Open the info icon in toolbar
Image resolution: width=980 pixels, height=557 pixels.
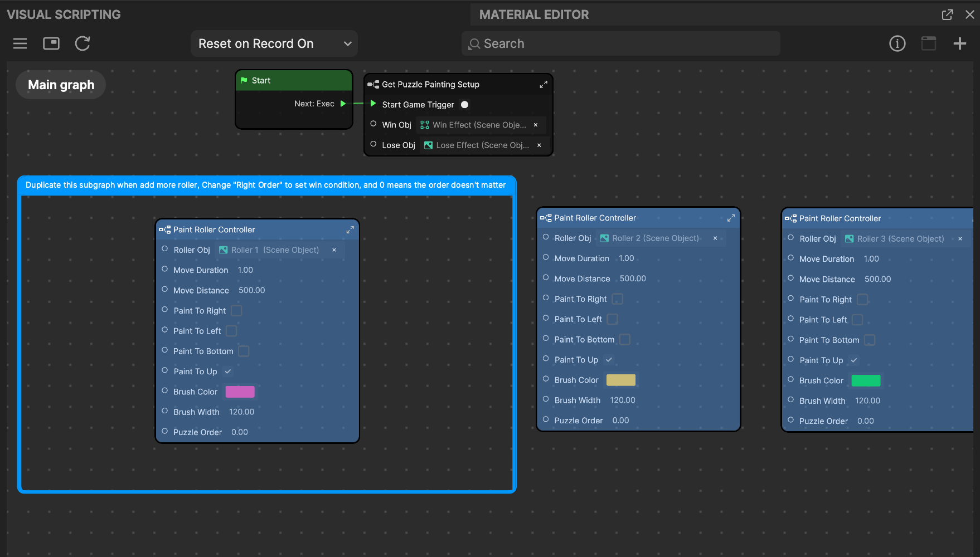click(897, 43)
